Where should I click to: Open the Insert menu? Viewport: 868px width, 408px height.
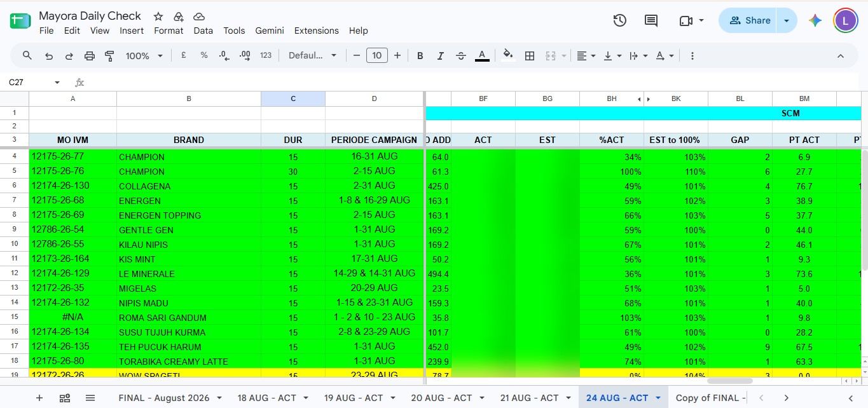click(x=132, y=31)
